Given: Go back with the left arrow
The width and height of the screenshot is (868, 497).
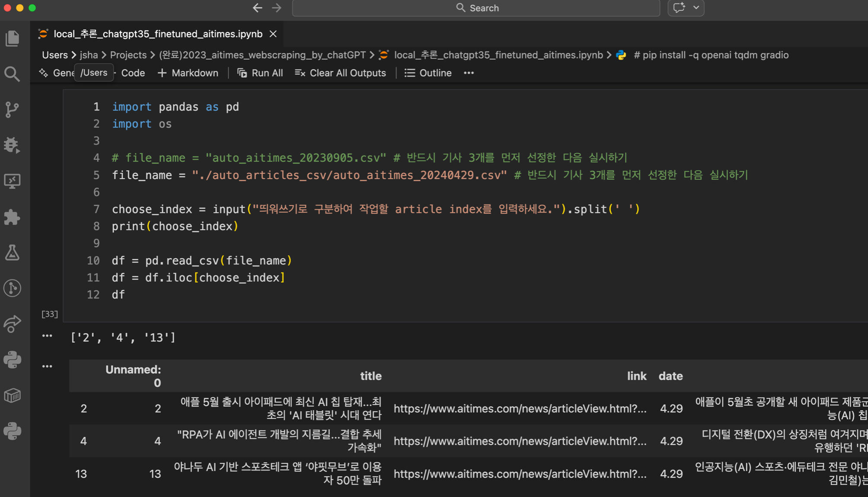Looking at the screenshot, I should 258,8.
